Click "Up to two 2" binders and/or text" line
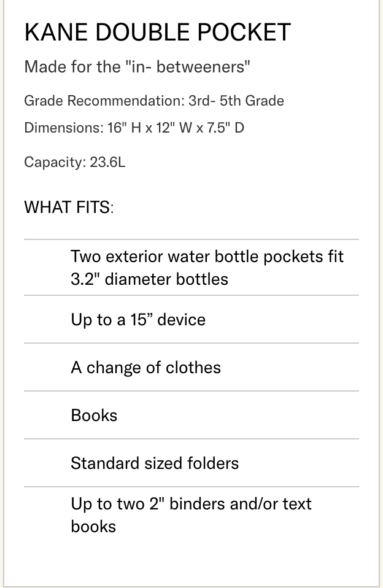This screenshot has height=588, width=383. point(191,504)
